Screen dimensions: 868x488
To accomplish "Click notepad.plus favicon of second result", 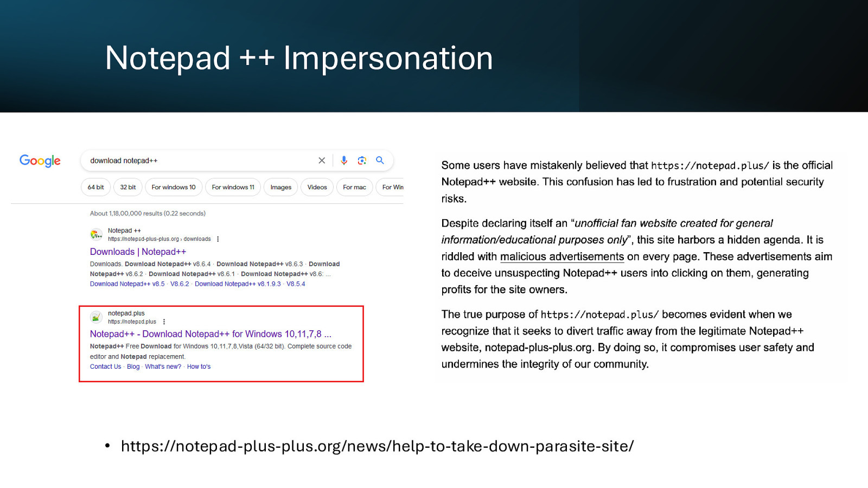I will coord(96,317).
